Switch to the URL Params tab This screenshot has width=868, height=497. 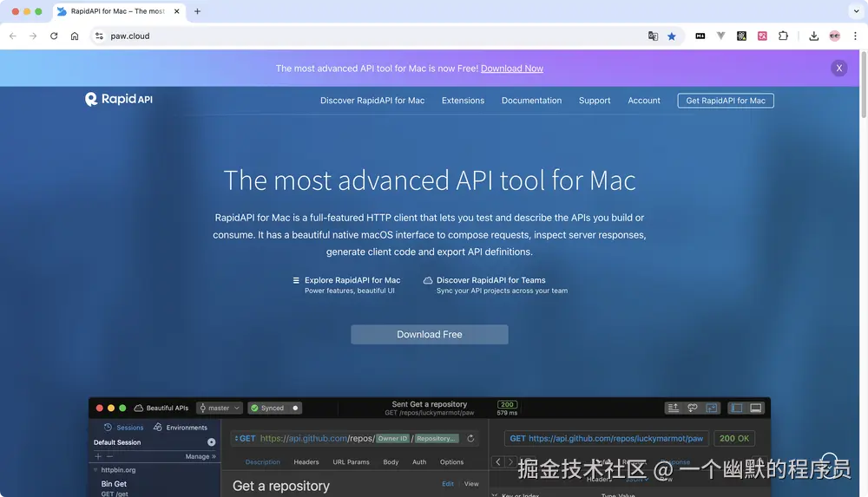click(351, 461)
